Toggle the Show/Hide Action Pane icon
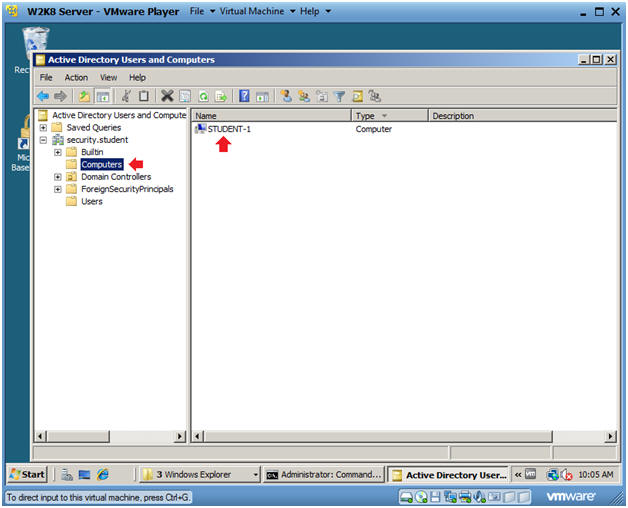 click(x=262, y=96)
